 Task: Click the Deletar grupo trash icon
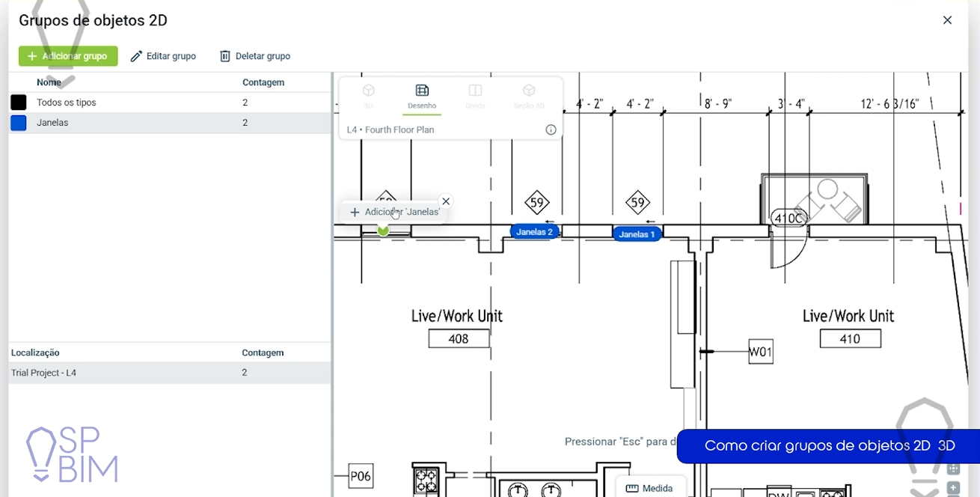[225, 56]
